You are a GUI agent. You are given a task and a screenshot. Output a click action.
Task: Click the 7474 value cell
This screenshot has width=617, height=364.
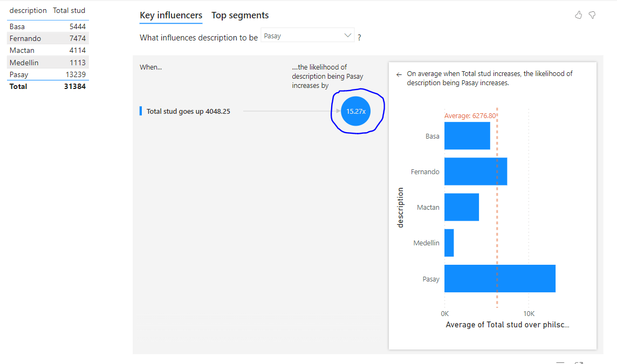[78, 38]
